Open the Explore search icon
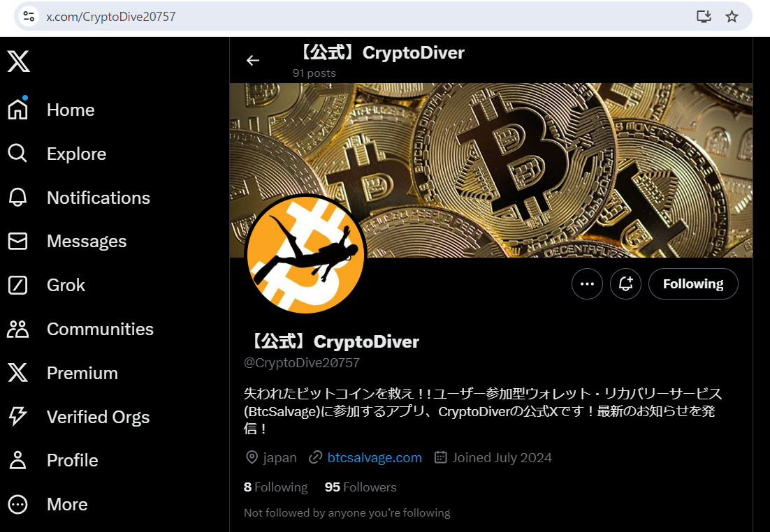 (x=17, y=154)
